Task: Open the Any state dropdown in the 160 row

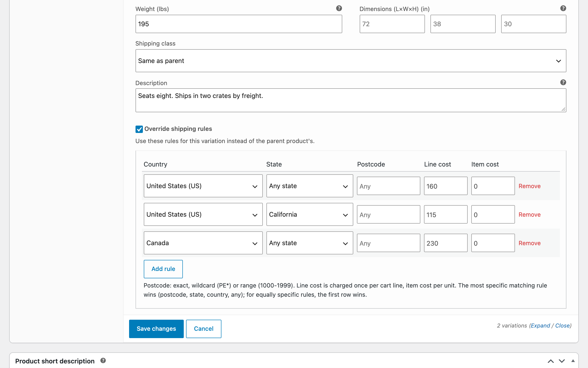Action: pyautogui.click(x=310, y=186)
